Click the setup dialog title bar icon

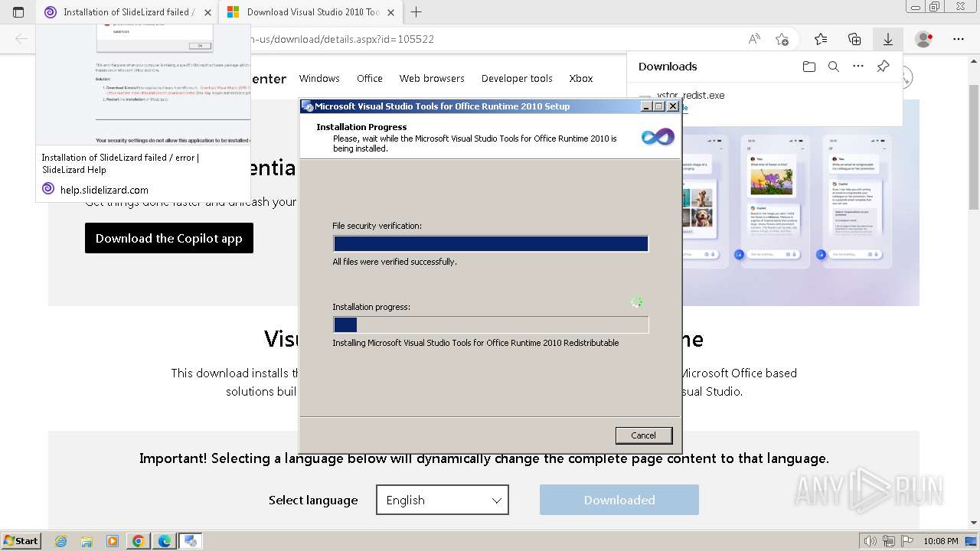click(308, 106)
